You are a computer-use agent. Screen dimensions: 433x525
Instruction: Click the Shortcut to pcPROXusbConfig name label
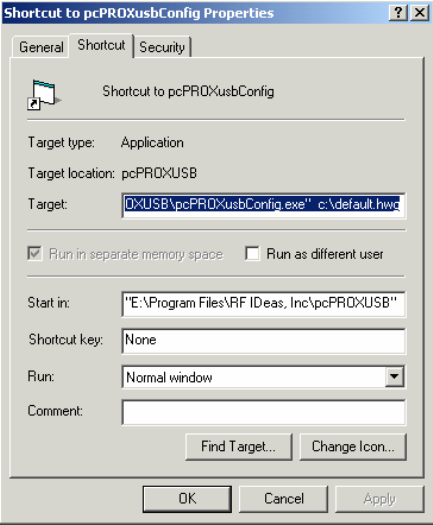point(188,91)
